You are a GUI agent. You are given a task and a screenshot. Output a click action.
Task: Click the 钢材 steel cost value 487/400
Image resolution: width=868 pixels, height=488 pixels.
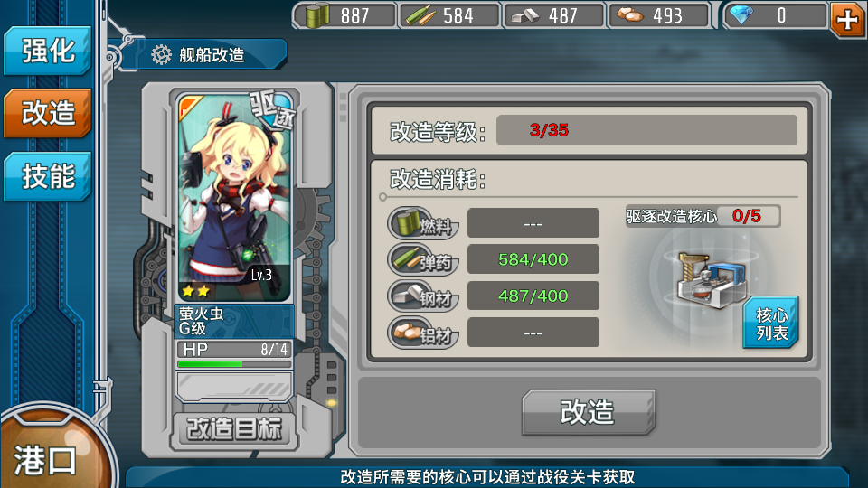(533, 296)
